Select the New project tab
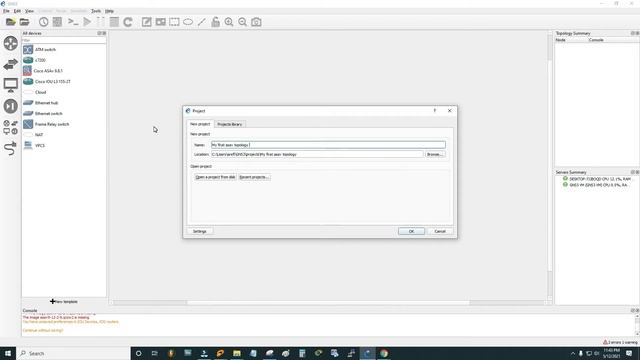 [200, 124]
